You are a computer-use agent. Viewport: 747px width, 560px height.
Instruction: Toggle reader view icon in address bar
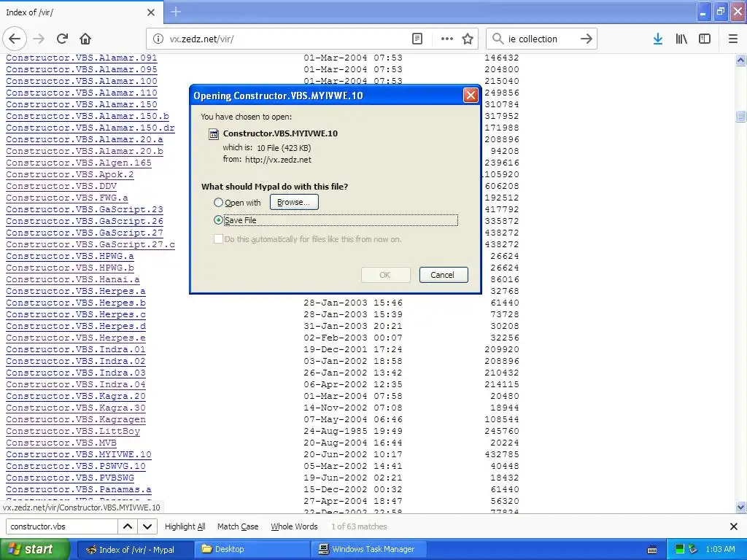tap(417, 39)
